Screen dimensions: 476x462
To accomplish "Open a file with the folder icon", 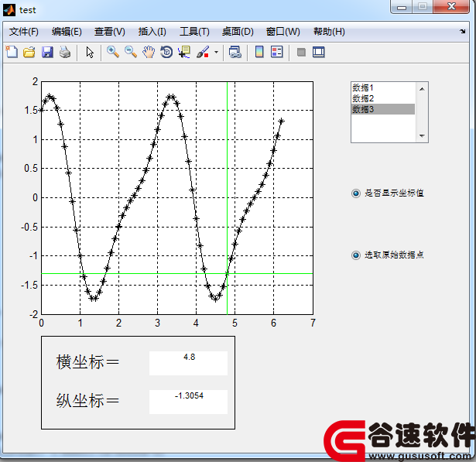I will [29, 52].
